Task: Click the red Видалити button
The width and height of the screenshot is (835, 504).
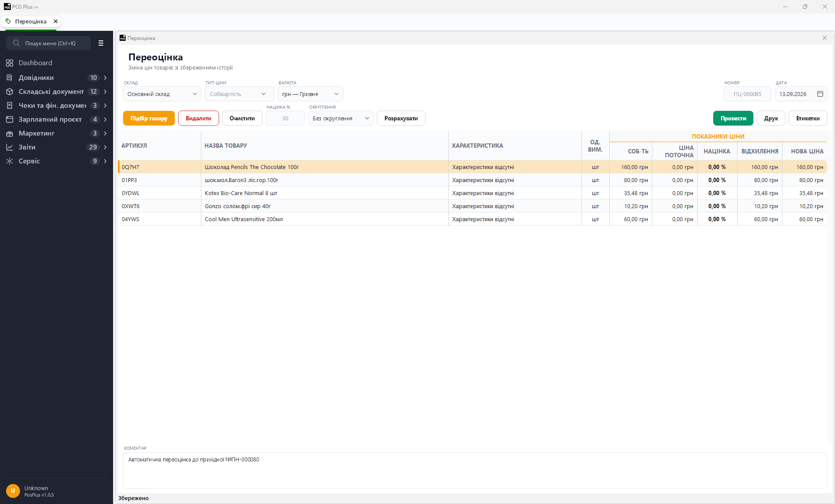Action: (198, 118)
